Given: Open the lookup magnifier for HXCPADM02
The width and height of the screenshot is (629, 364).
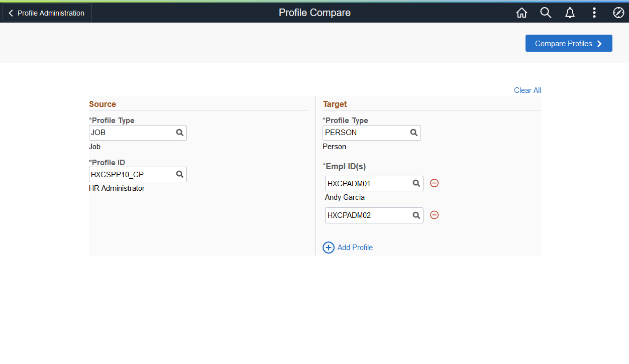Looking at the screenshot, I should 416,215.
